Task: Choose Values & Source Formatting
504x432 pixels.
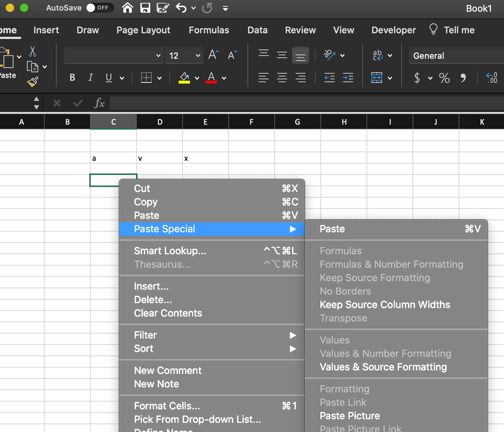Action: pos(396,367)
